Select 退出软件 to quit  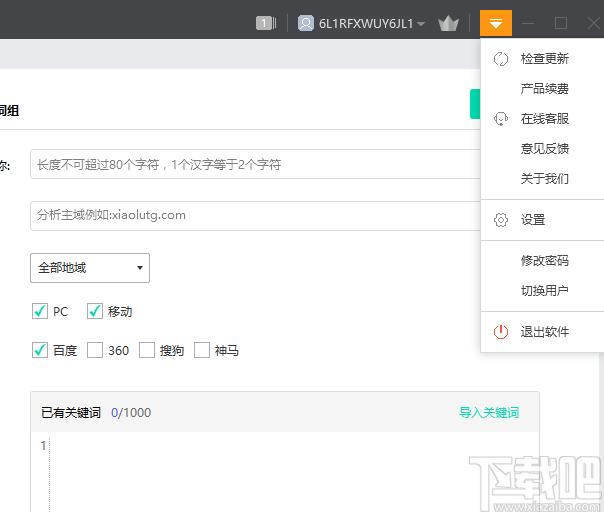pyautogui.click(x=542, y=331)
